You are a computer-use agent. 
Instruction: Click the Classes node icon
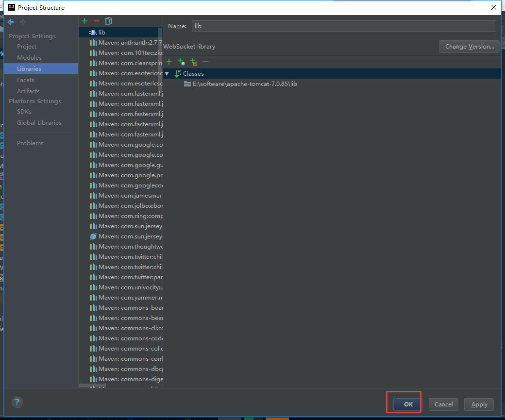[x=178, y=74]
